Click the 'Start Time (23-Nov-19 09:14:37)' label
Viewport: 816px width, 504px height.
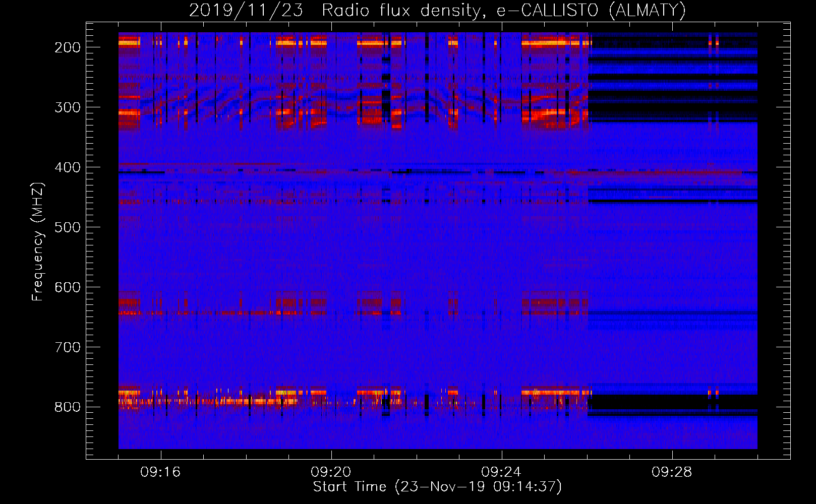(x=437, y=487)
